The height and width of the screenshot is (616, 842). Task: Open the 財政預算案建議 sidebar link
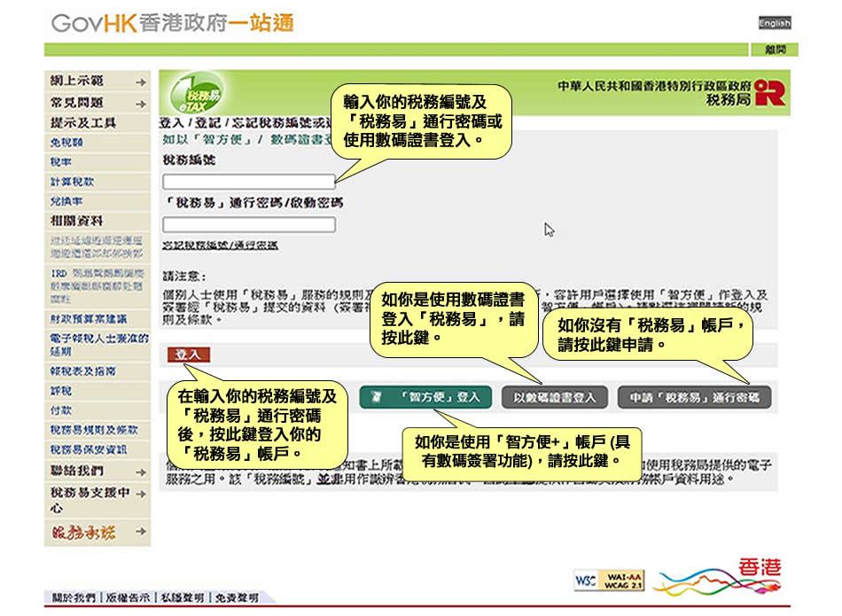(x=89, y=319)
